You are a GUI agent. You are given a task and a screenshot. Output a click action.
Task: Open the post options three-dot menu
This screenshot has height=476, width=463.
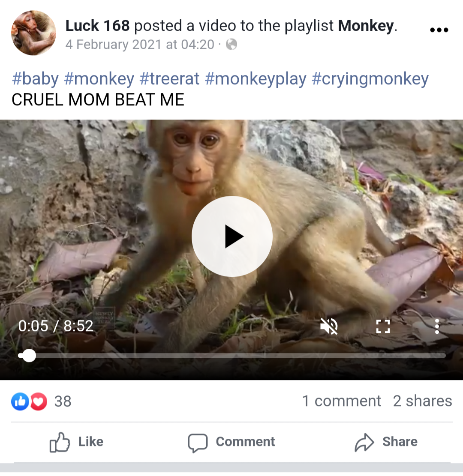439,30
